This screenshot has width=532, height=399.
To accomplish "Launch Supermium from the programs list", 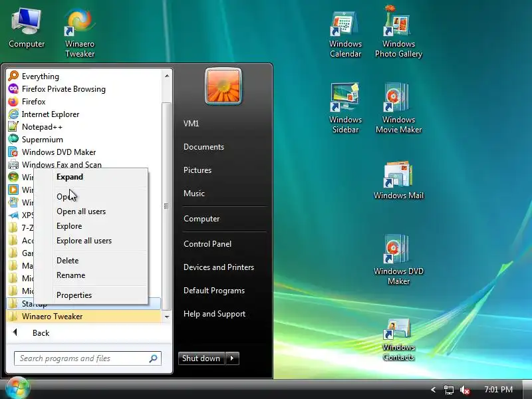I will pyautogui.click(x=84, y=140).
